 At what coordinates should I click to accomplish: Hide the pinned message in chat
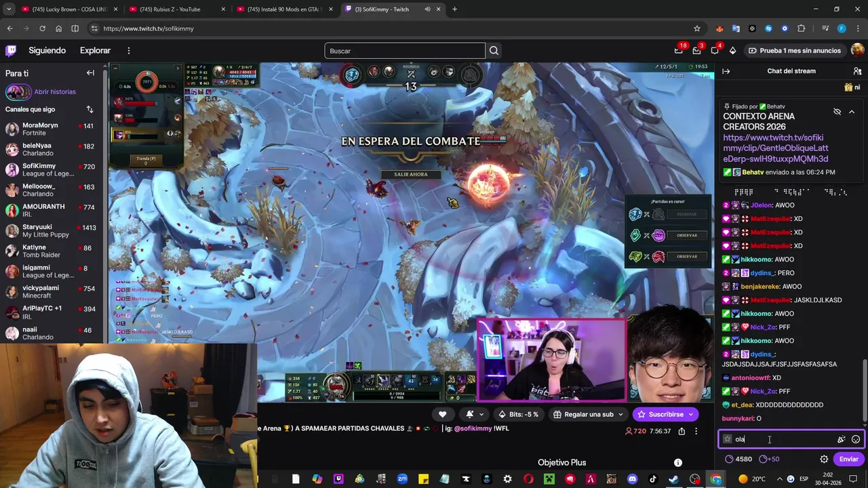(837, 112)
